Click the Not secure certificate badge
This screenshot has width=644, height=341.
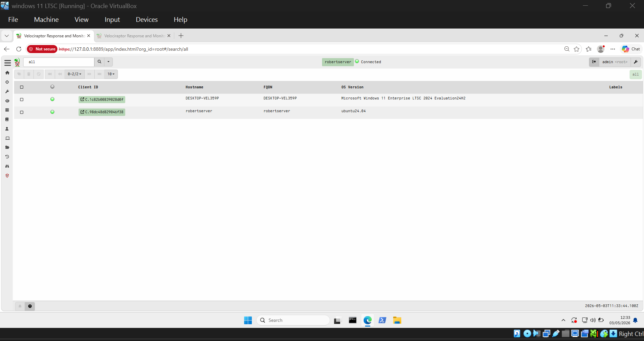(x=42, y=49)
